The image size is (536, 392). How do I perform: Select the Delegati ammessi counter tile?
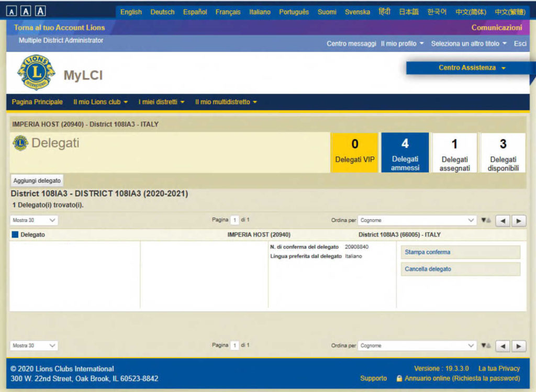[x=405, y=152]
